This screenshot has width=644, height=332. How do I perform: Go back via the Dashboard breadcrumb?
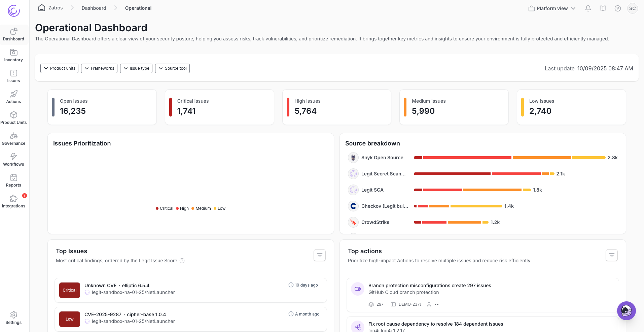(94, 8)
